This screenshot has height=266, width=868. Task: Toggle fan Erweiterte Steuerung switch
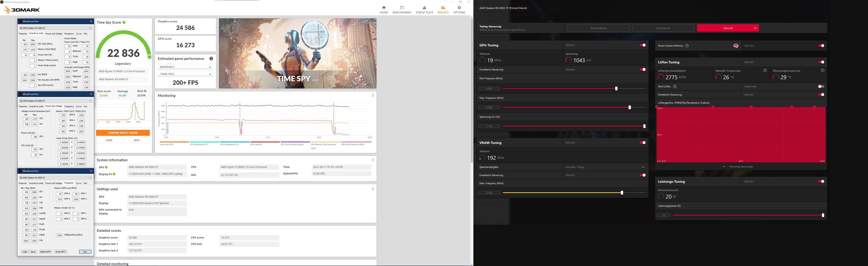821,95
